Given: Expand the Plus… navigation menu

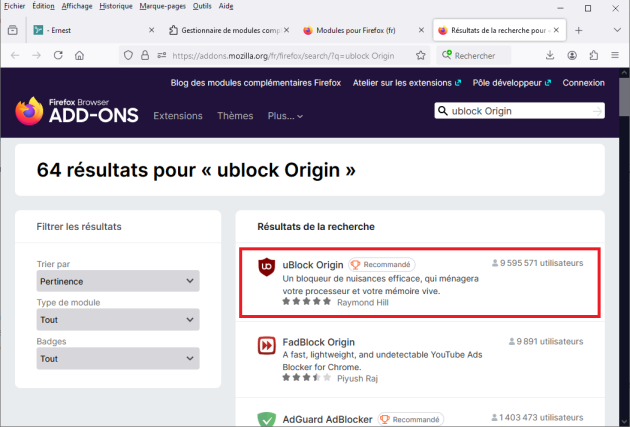Looking at the screenshot, I should click(x=285, y=116).
